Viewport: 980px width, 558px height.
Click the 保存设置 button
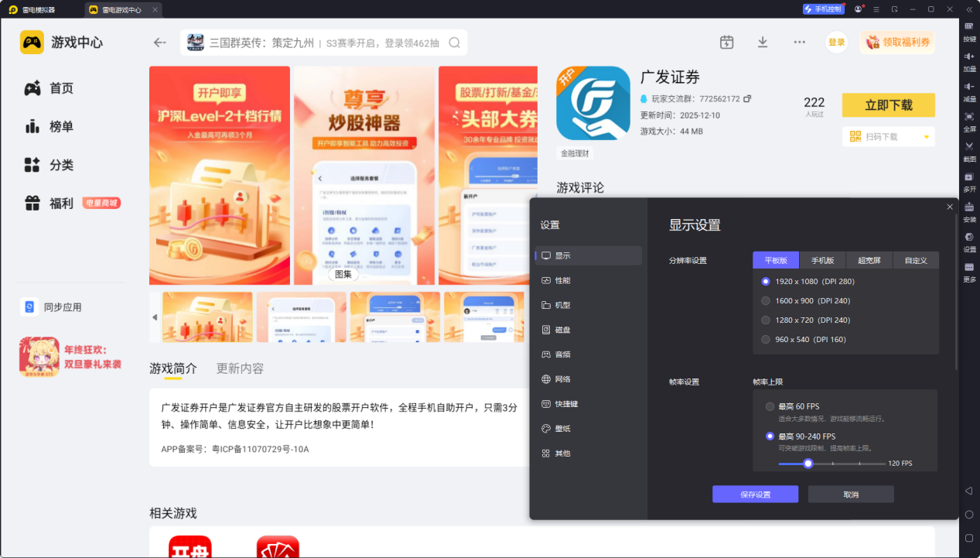(x=755, y=495)
